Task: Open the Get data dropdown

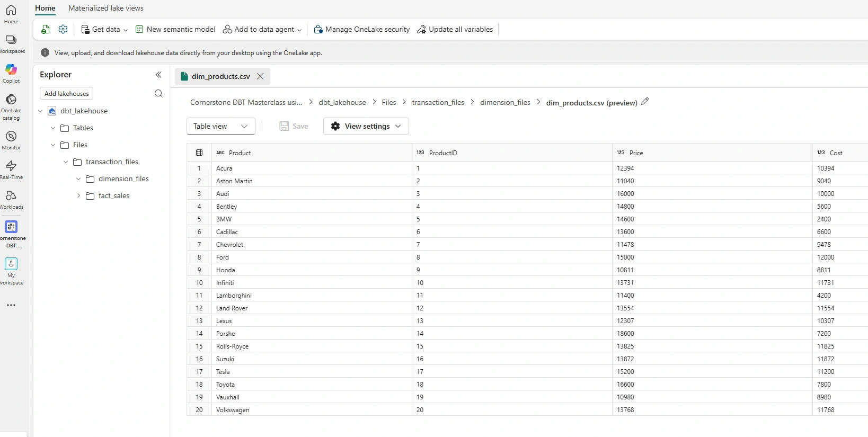Action: (x=104, y=30)
